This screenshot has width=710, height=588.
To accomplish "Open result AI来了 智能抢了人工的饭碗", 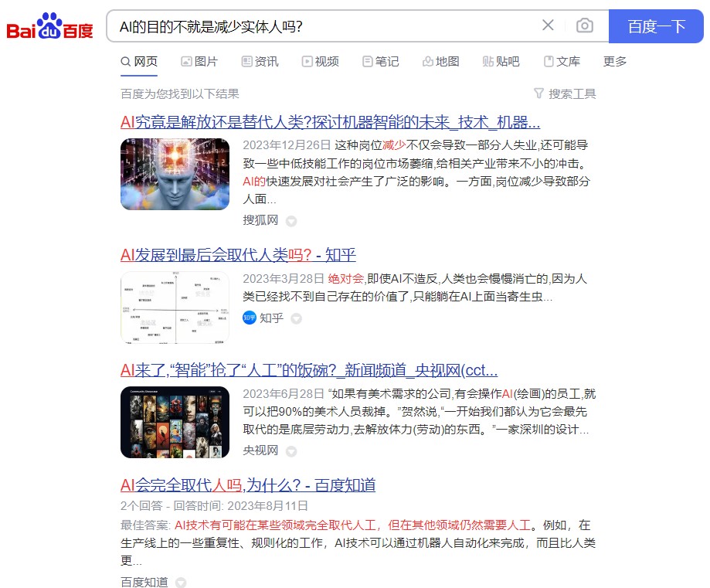I will point(309,370).
